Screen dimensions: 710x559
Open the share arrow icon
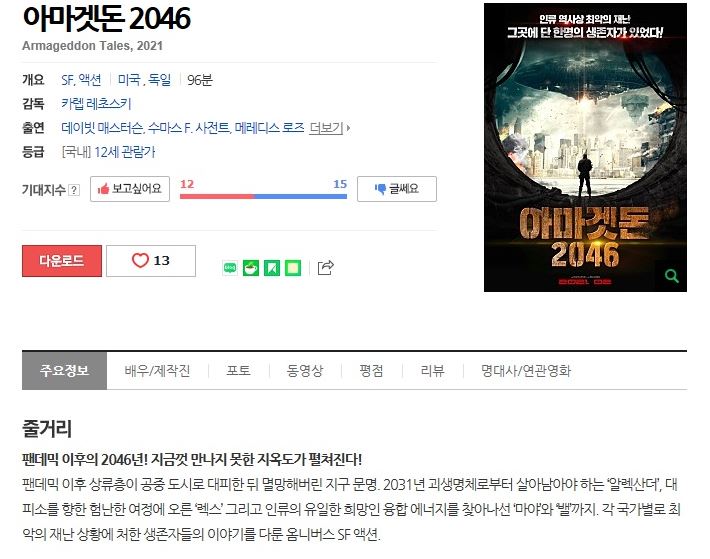point(326,268)
